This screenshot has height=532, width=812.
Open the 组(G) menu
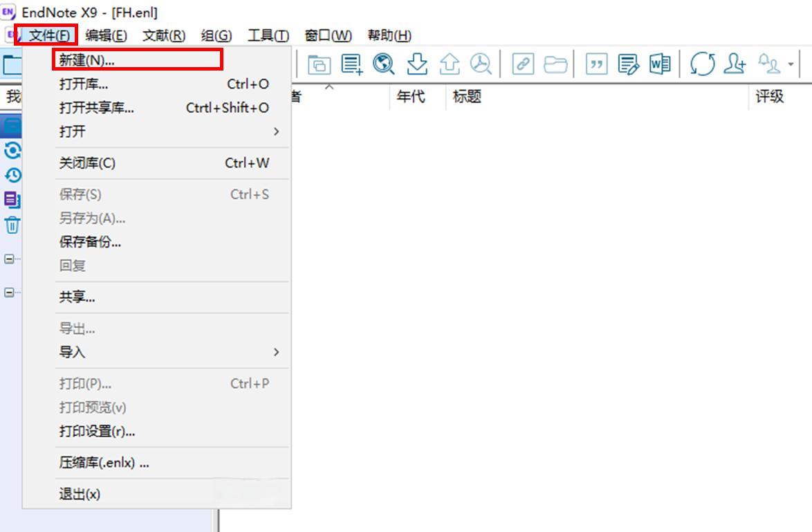tap(216, 35)
